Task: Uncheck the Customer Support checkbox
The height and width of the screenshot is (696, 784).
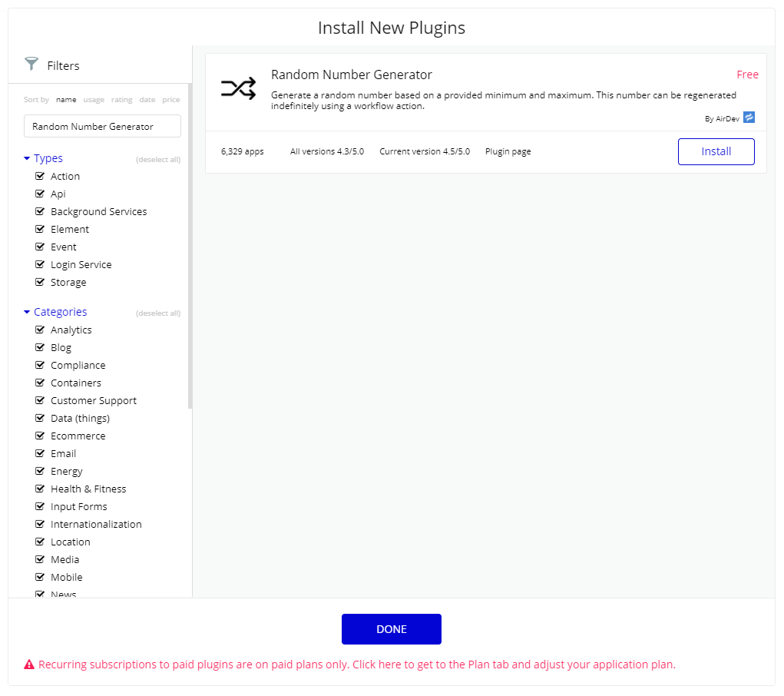Action: tap(40, 400)
